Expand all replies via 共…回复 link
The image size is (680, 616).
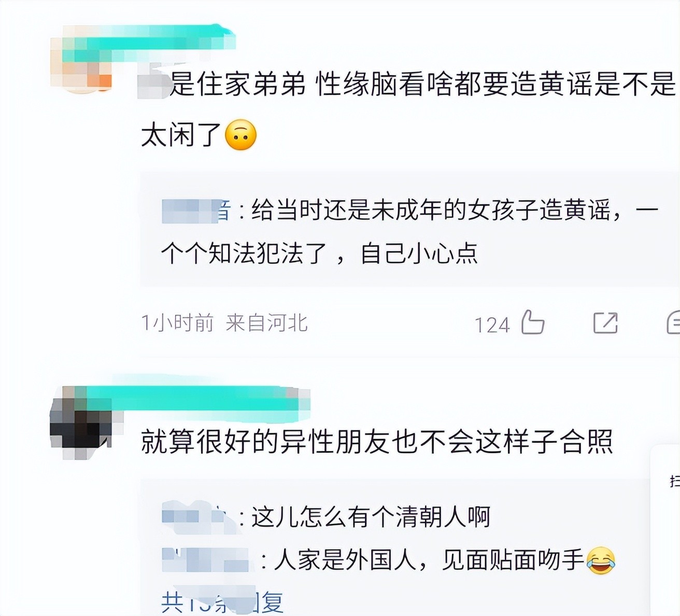(x=223, y=601)
